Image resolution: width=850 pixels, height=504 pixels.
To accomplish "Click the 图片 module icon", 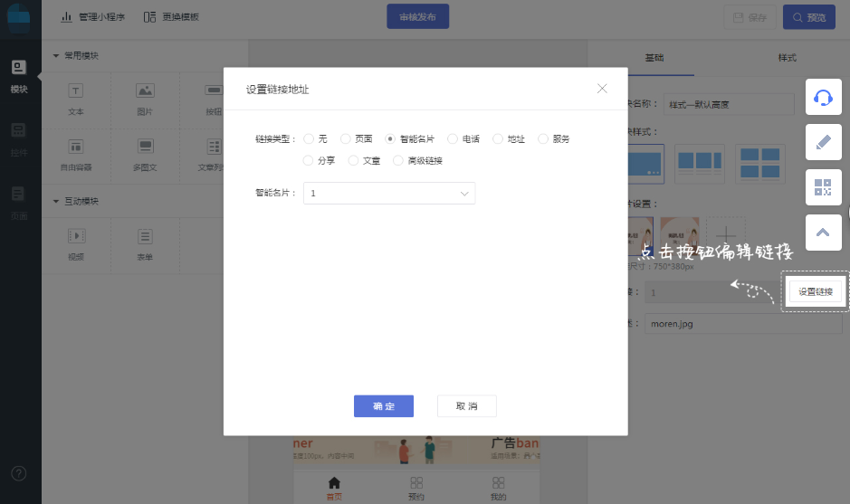I will (145, 90).
